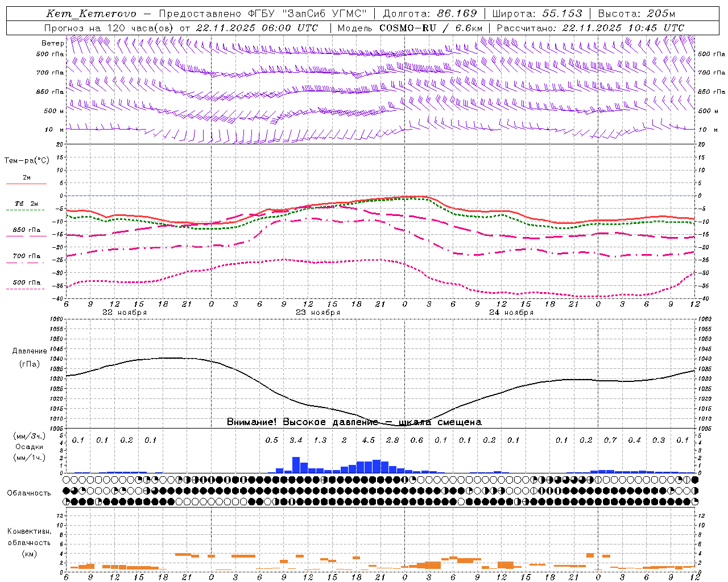Click the provider text "ЗапСиб УГМС"
Viewport: 728px width, 582px height.
[325, 14]
